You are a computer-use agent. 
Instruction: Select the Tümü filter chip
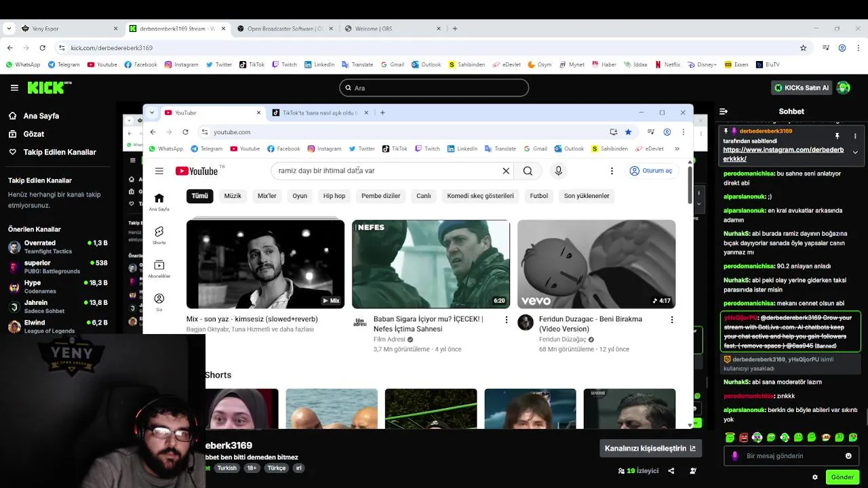(200, 196)
